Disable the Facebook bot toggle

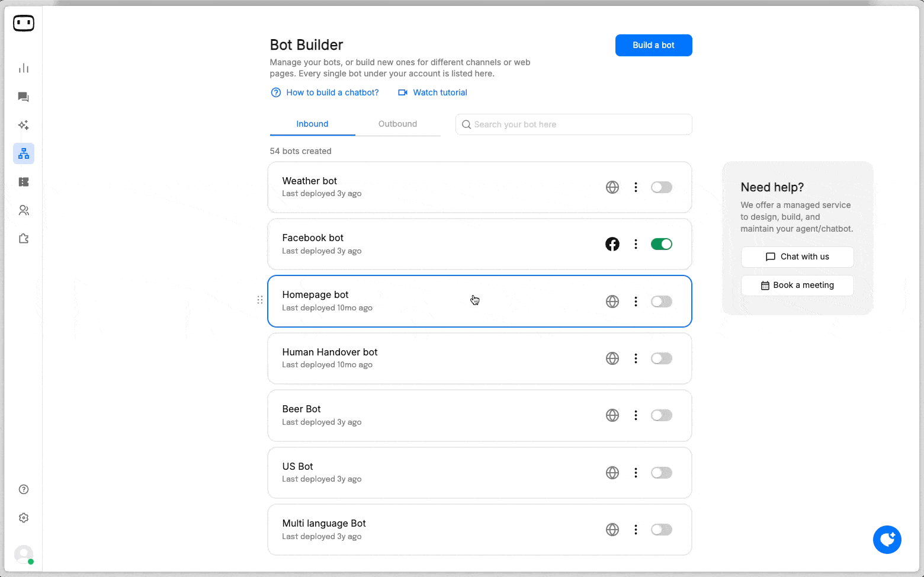point(661,244)
